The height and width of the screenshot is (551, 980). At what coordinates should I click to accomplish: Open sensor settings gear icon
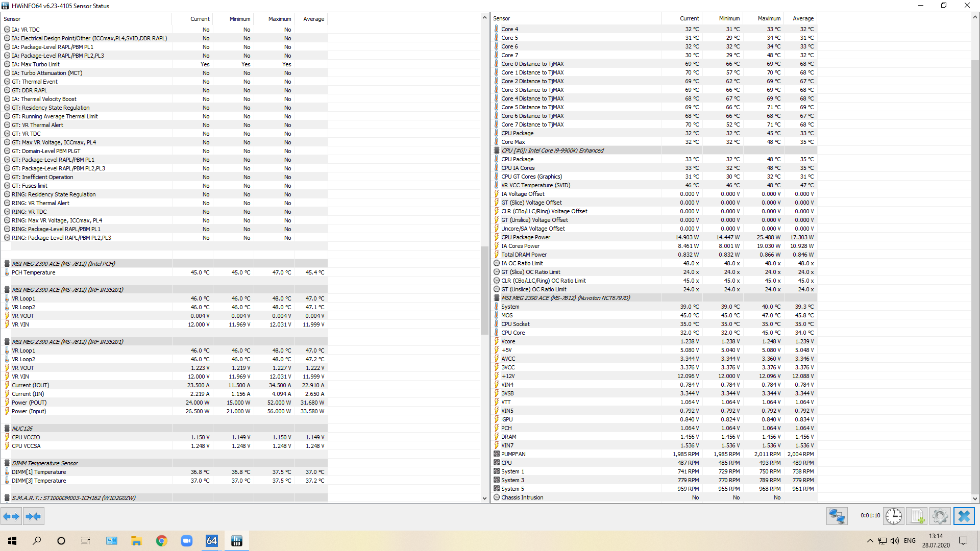pyautogui.click(x=940, y=516)
